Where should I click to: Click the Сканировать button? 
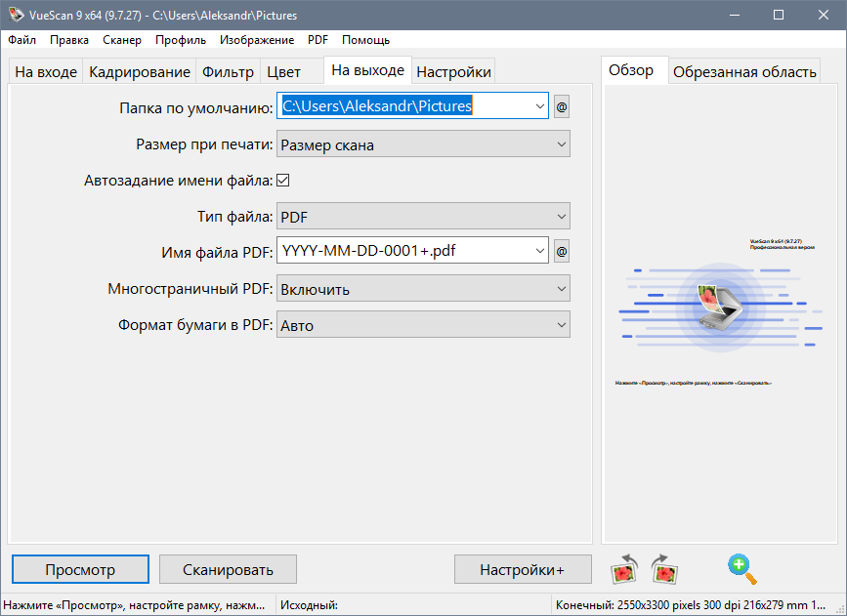coord(228,569)
